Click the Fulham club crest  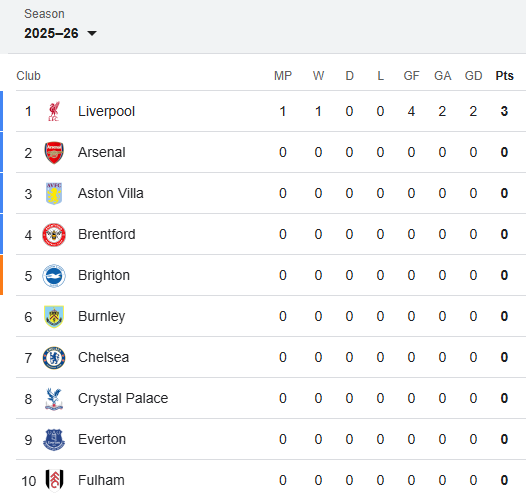click(x=54, y=480)
